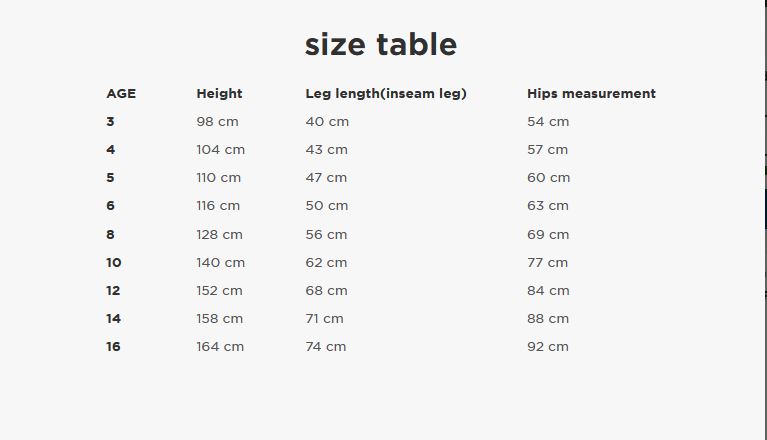Click the "size table" heading

(381, 45)
